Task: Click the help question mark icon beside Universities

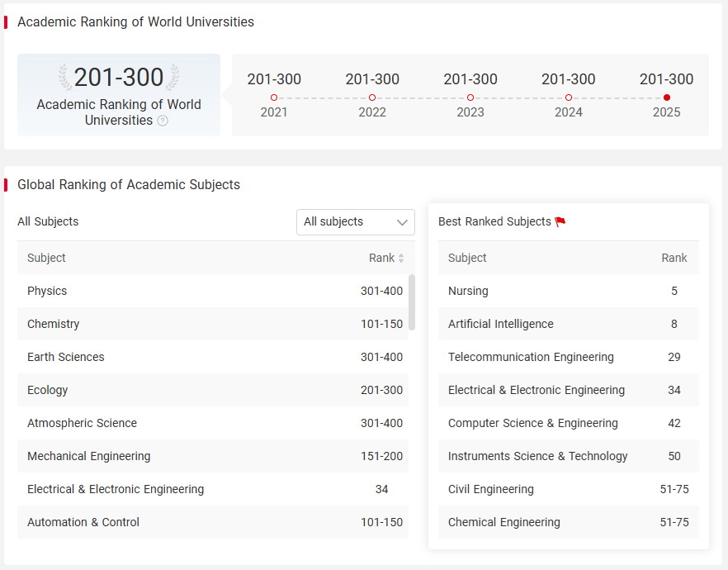Action: (x=163, y=121)
